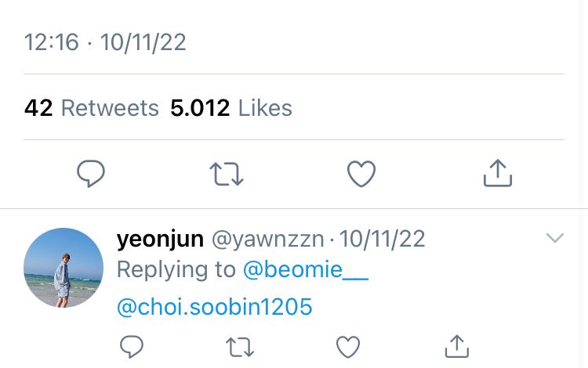This screenshot has width=588, height=368.
Task: Click the @yawnzzn handle
Action: [x=268, y=239]
